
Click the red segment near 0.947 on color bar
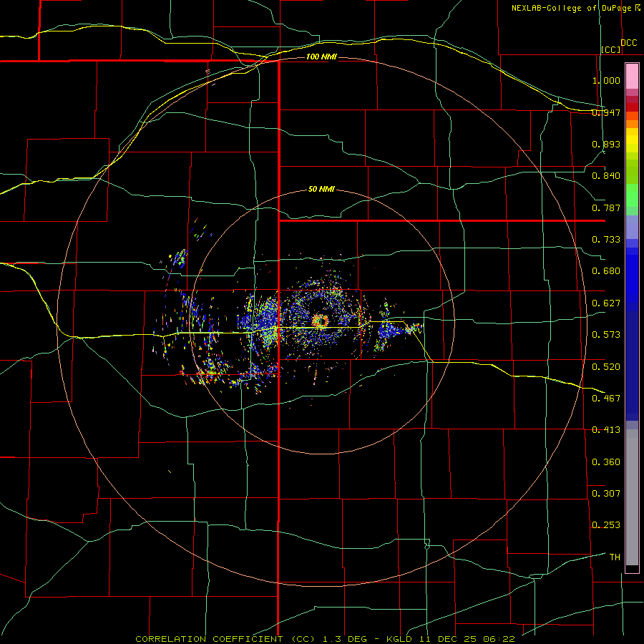(632, 107)
